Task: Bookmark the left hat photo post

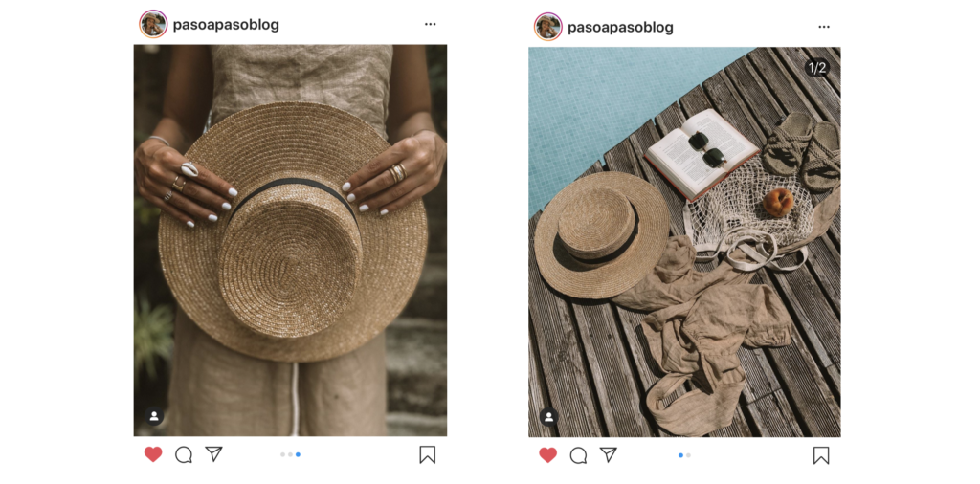Action: (x=428, y=454)
